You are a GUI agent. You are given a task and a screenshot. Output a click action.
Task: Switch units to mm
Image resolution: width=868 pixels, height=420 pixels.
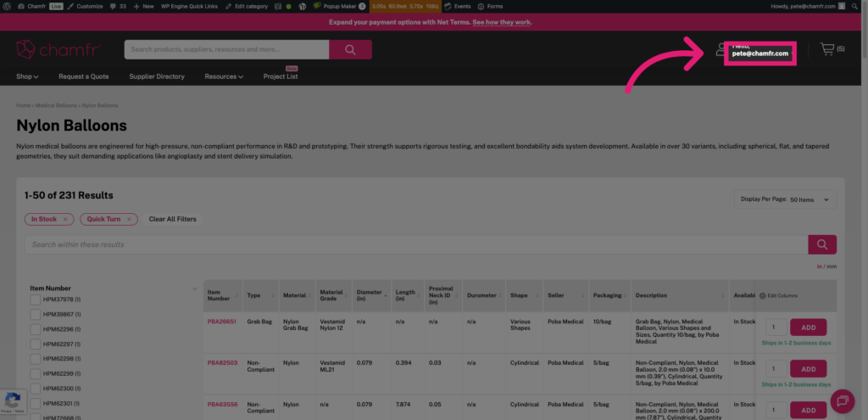tap(832, 266)
